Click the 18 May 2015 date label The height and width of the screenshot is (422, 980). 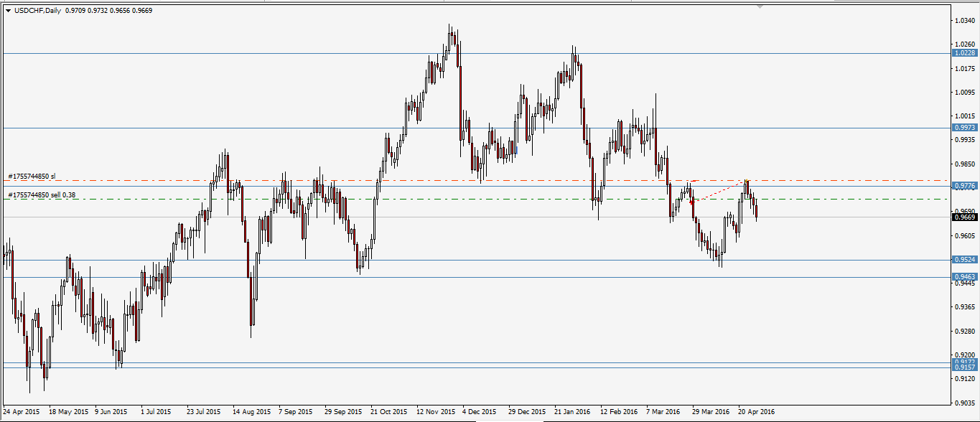[67, 412]
